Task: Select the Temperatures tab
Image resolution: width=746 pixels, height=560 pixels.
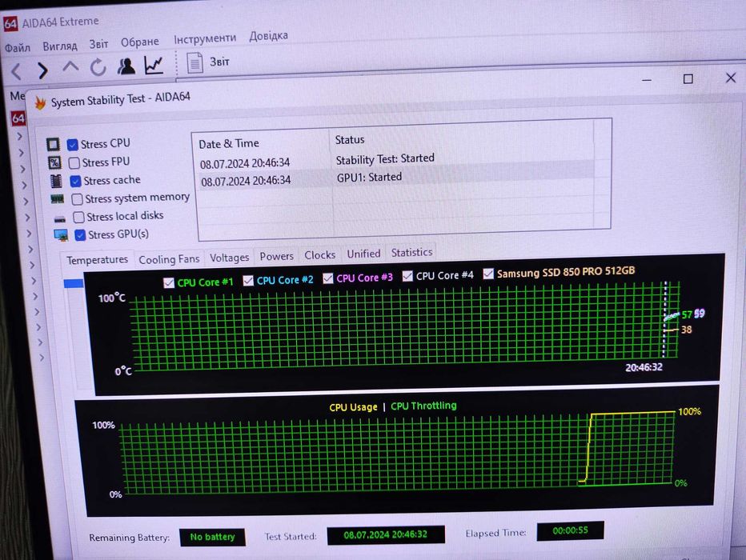Action: pos(97,260)
